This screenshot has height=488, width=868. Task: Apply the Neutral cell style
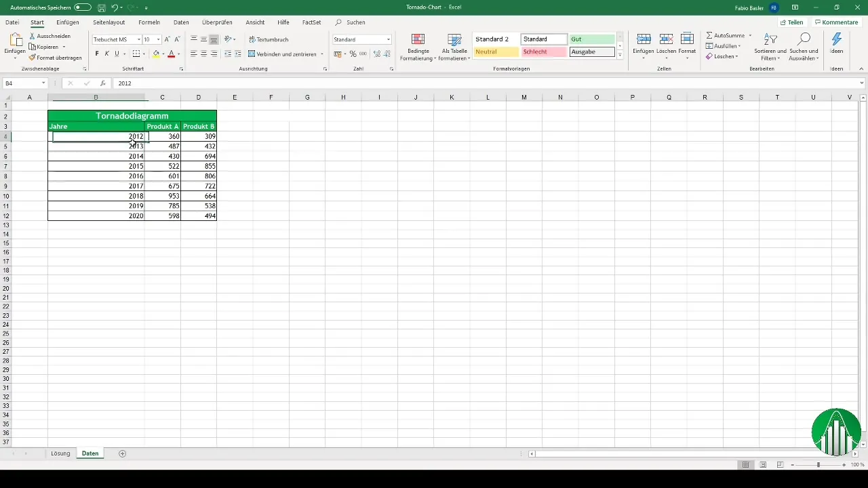pos(496,52)
